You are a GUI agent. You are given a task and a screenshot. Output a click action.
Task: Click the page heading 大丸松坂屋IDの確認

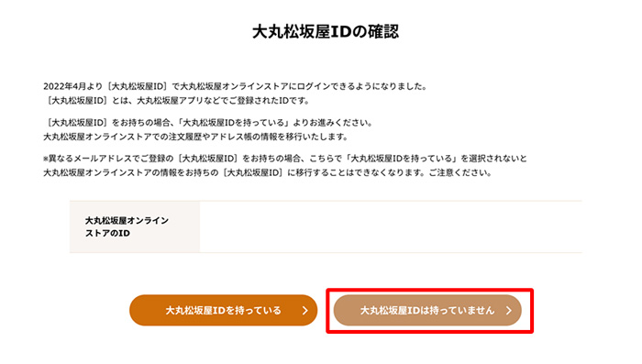tap(325, 32)
